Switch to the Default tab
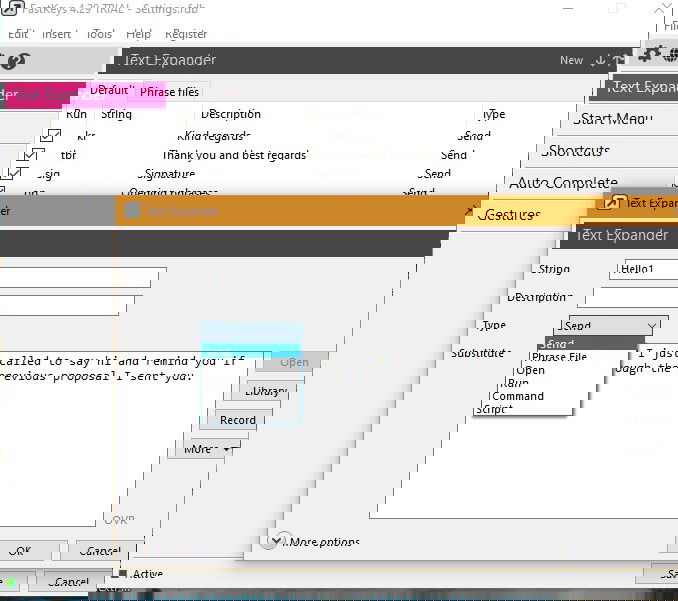Viewport: 678px width, 601px height. tap(111, 90)
